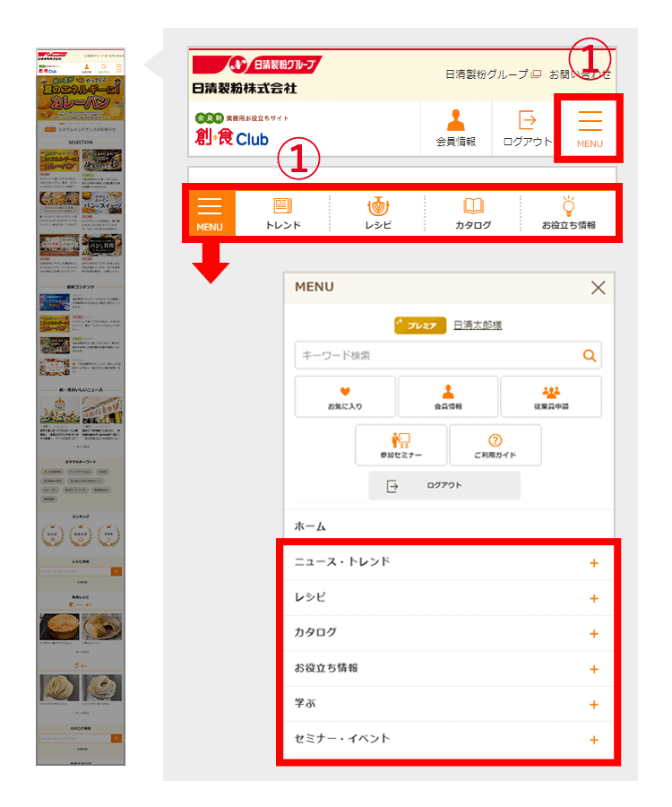The height and width of the screenshot is (807, 672).
Task: Click the 日清太郎様 user name link
Action: click(477, 325)
